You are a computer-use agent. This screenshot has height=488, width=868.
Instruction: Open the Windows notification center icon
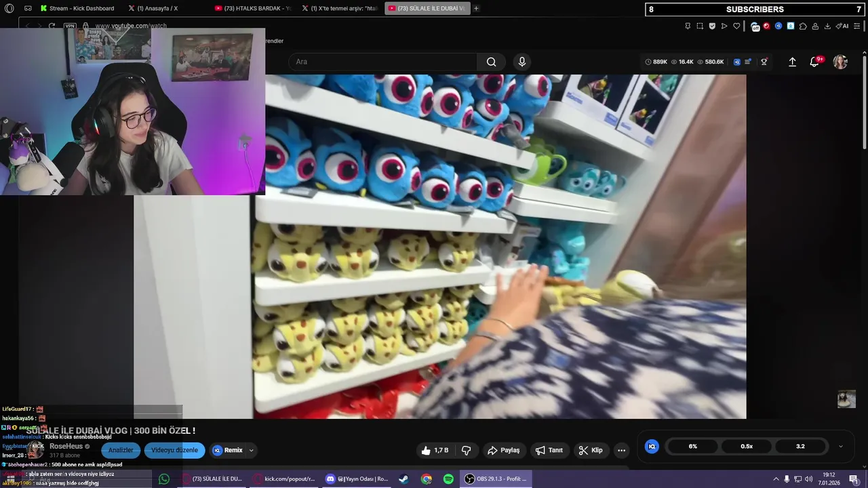point(854,479)
